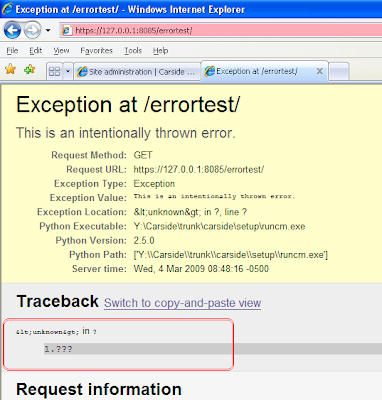The height and width of the screenshot is (400, 382).
Task: Click the Traceback heading
Action: 58,301
